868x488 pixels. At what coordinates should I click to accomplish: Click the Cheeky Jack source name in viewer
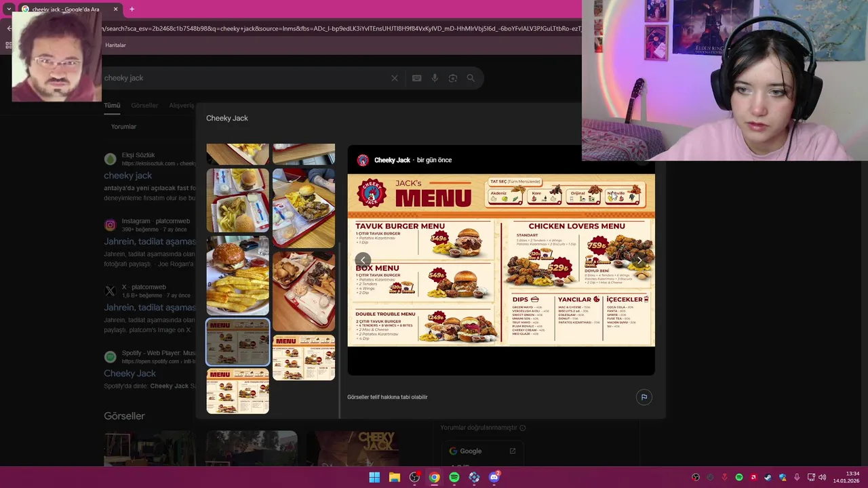[x=392, y=160]
